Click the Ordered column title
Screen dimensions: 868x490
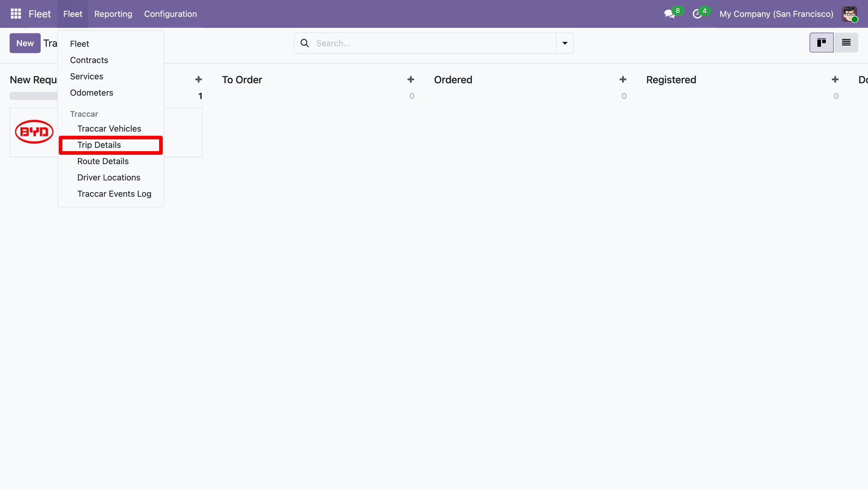(x=453, y=80)
